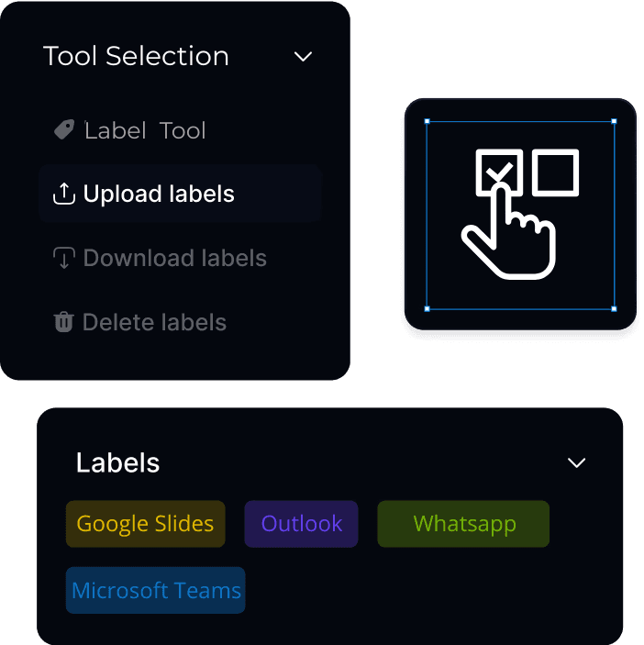Click the top-right bounding box handle
Viewport: 644px width, 645px height.
click(614, 121)
